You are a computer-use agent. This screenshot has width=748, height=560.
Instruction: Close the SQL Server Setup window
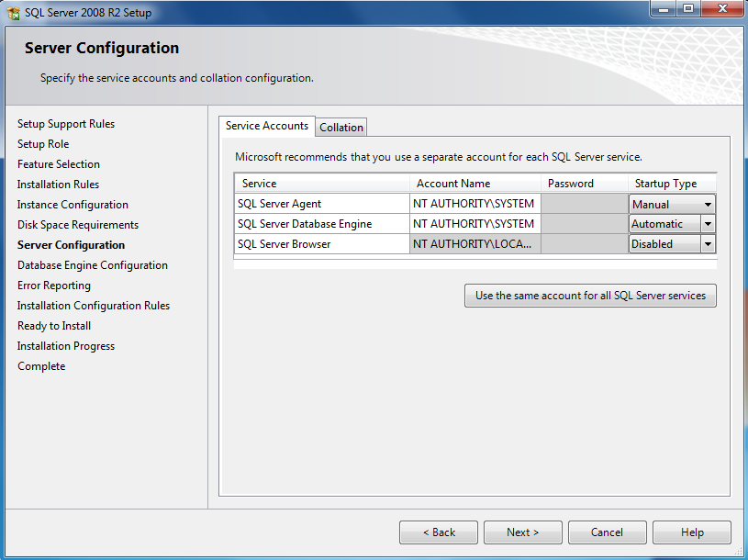[x=721, y=8]
